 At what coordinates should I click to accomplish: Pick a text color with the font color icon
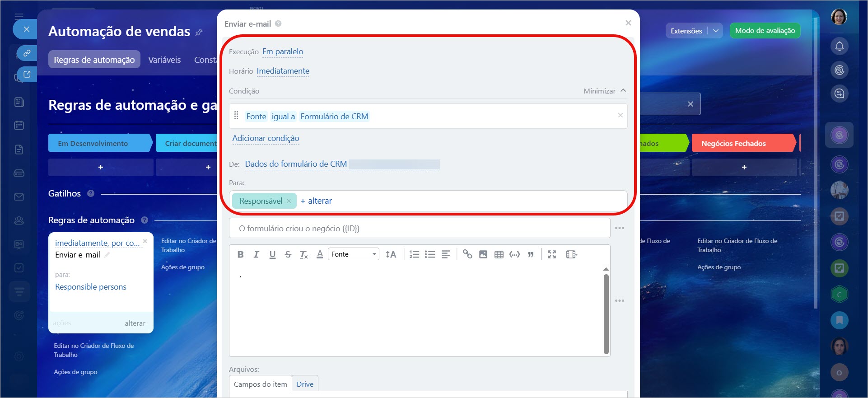320,254
